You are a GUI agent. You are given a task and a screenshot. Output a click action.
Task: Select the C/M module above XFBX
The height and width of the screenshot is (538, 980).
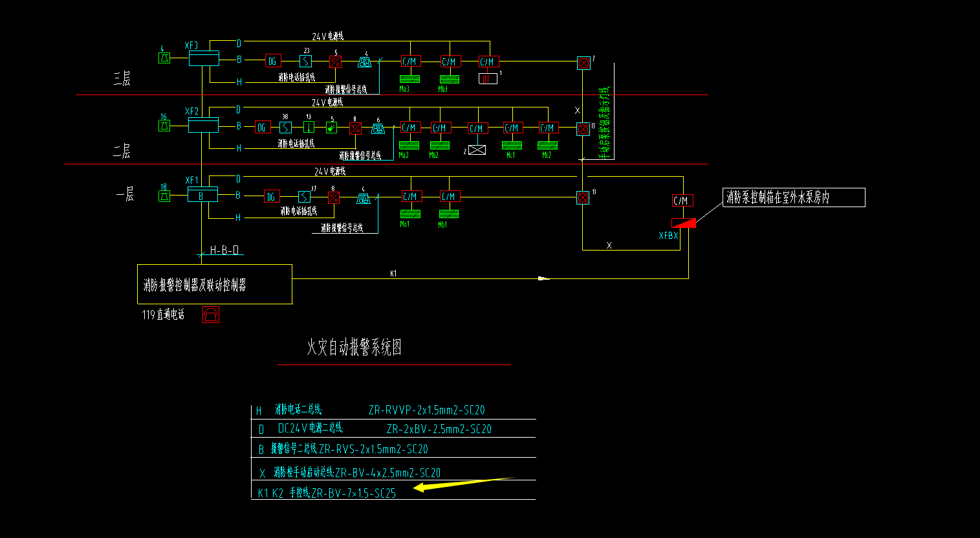coord(682,200)
